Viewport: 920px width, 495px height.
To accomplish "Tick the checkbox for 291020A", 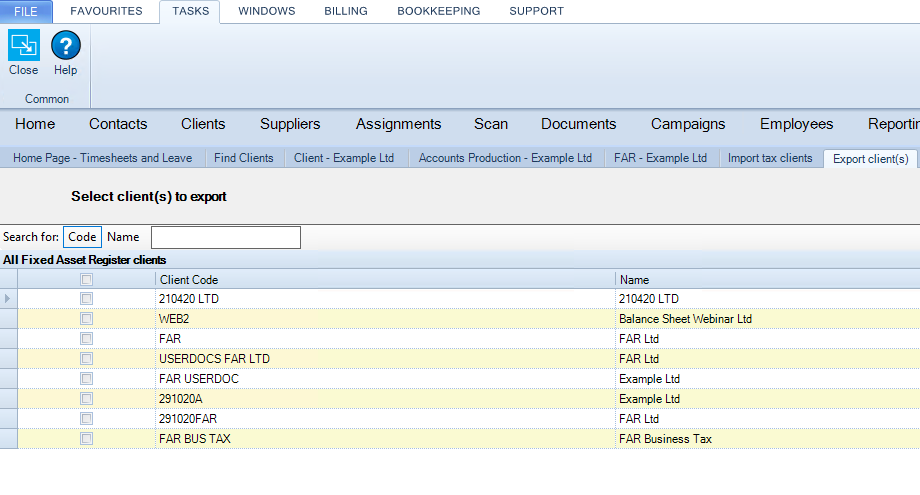I will click(x=86, y=399).
